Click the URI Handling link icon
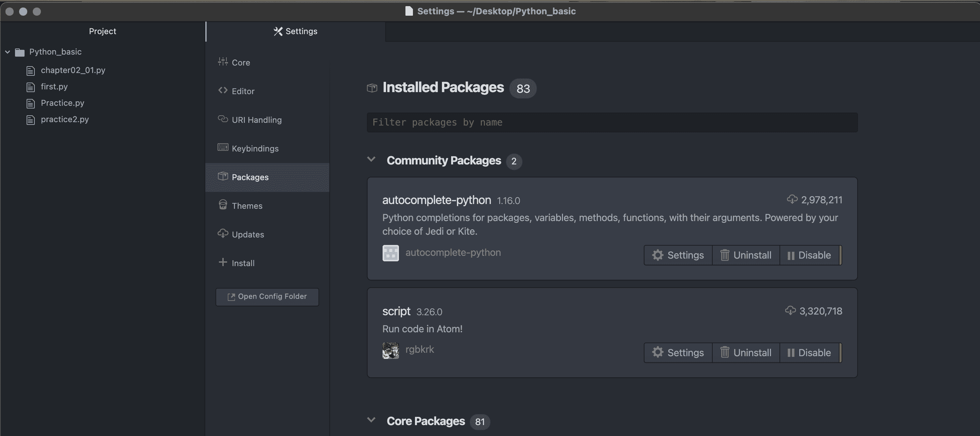The width and height of the screenshot is (980, 436). pos(223,119)
